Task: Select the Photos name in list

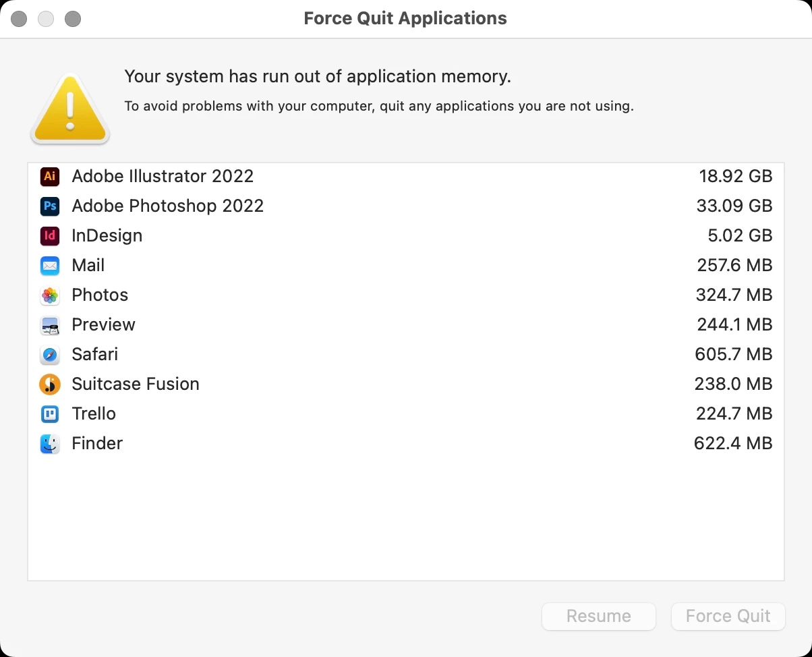Action: 100,295
